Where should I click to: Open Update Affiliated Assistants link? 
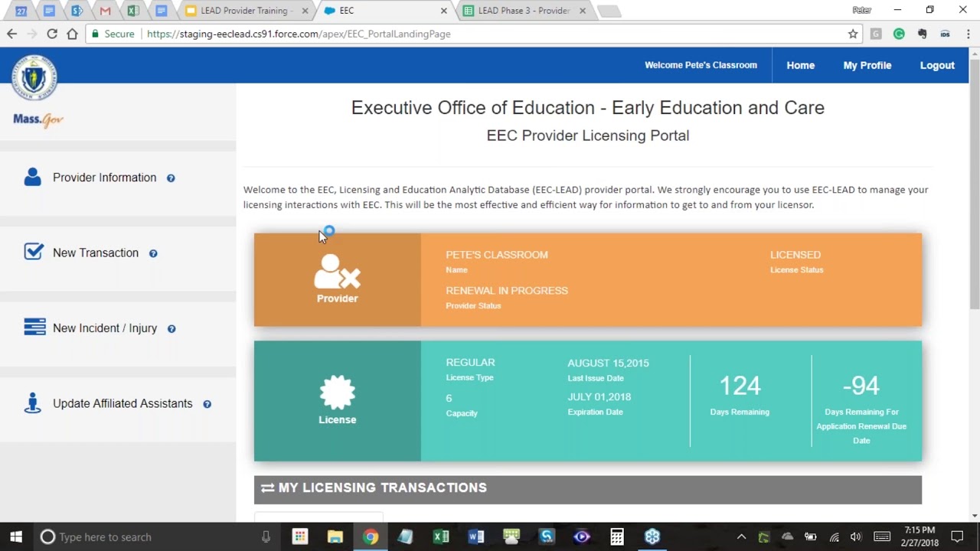[x=122, y=403]
